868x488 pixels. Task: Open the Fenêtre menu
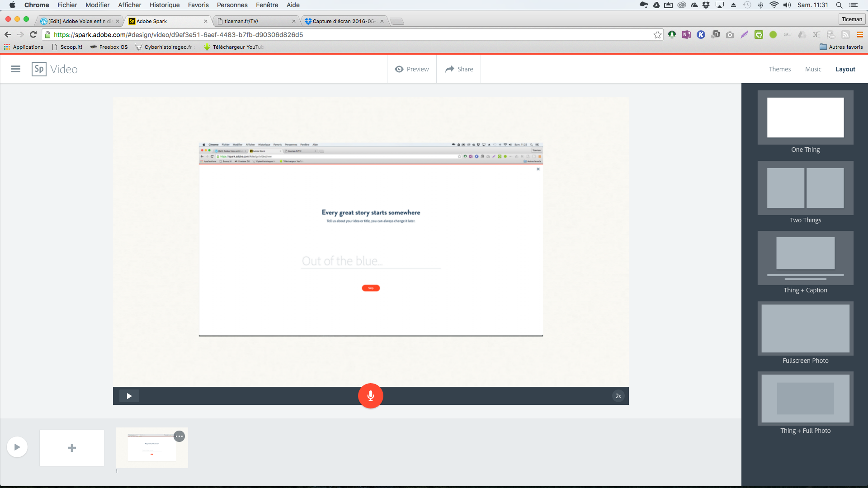[x=267, y=5]
